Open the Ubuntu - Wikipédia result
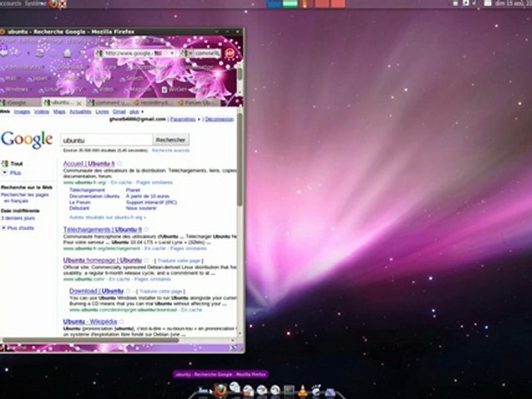This screenshot has width=532, height=399. point(90,321)
